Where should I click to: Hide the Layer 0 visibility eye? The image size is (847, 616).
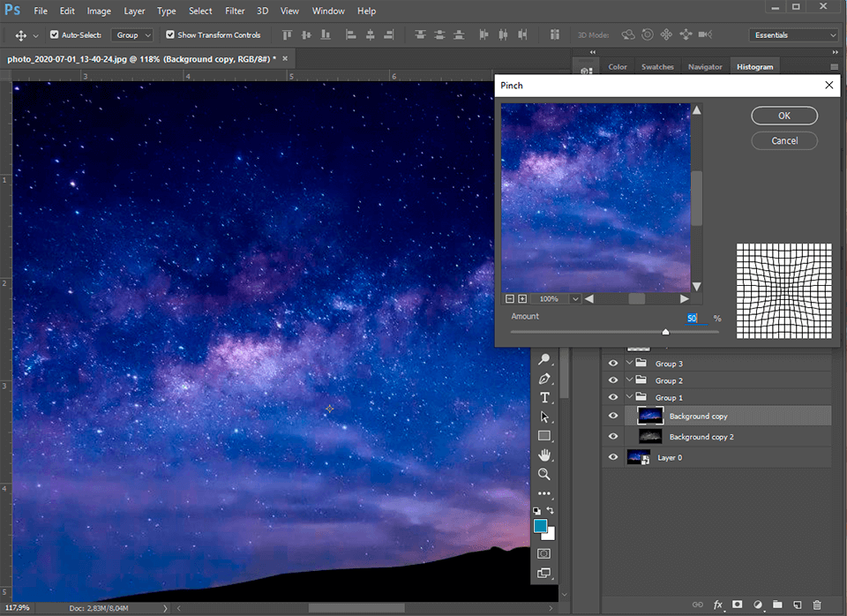[612, 457]
